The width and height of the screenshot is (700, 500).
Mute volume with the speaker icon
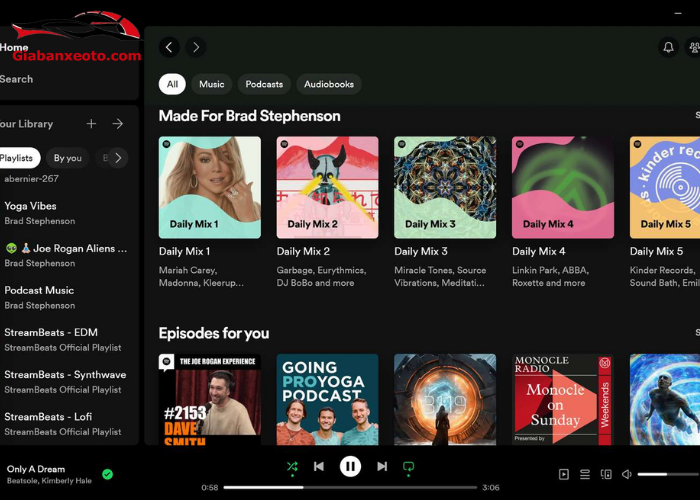coord(627,474)
